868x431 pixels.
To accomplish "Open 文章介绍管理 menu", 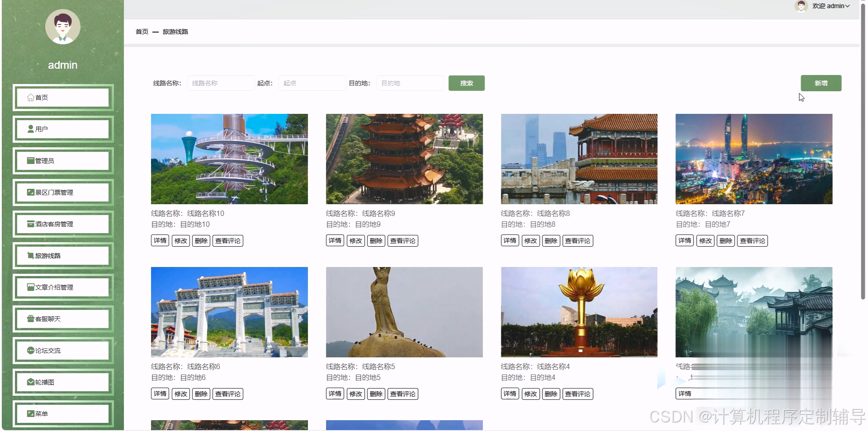I will click(63, 287).
